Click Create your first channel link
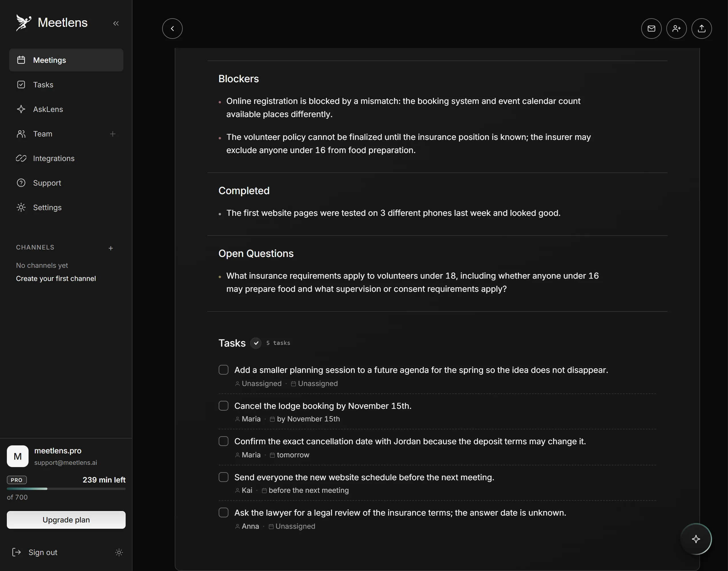 pyautogui.click(x=56, y=278)
